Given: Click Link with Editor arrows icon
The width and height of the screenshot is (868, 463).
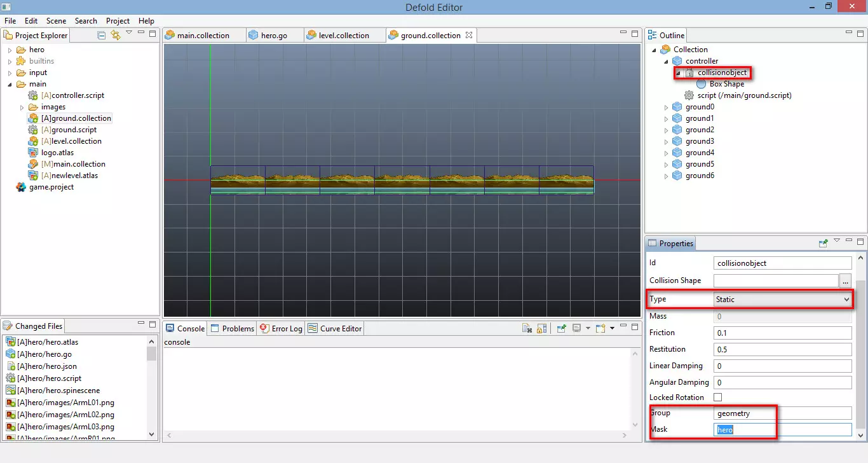Looking at the screenshot, I should pos(115,35).
